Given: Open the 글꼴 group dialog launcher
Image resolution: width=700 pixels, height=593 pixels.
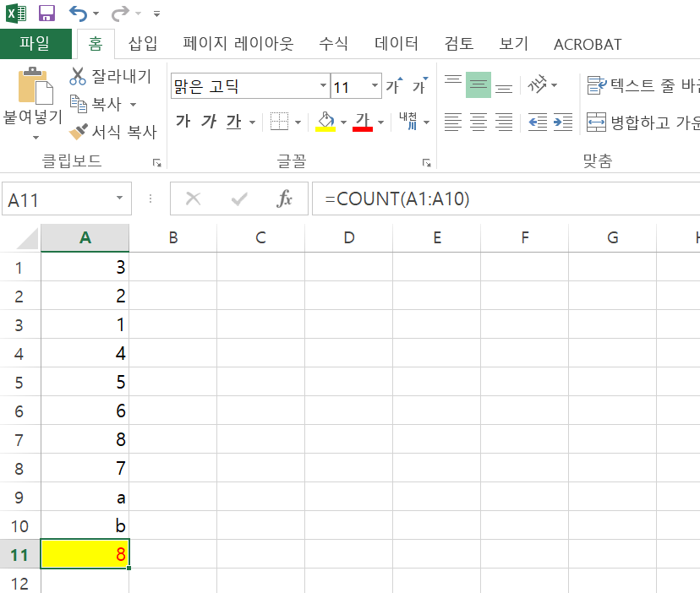Looking at the screenshot, I should [427, 163].
